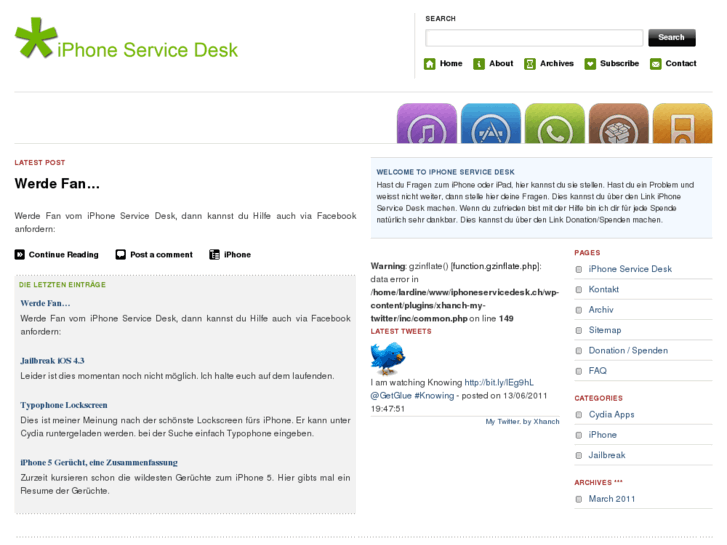The image size is (727, 545).
Task: Open the Werde Fan... latest post headline
Action: [57, 184]
